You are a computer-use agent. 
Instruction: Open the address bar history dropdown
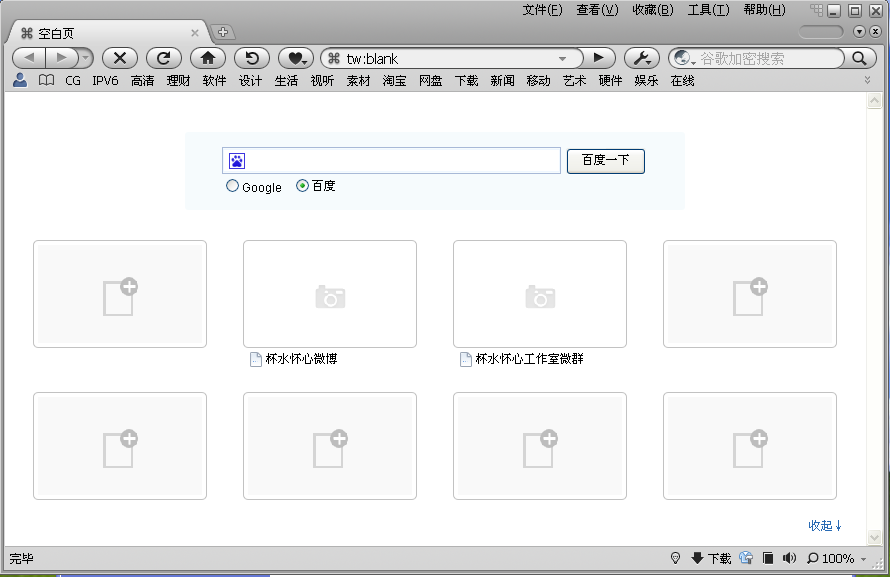click(562, 59)
